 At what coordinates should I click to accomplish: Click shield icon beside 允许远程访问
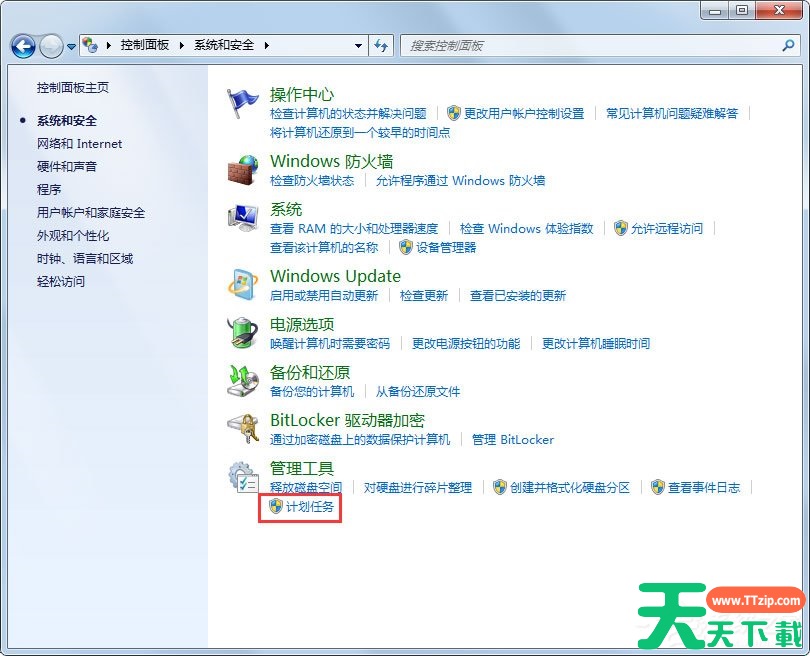[620, 228]
